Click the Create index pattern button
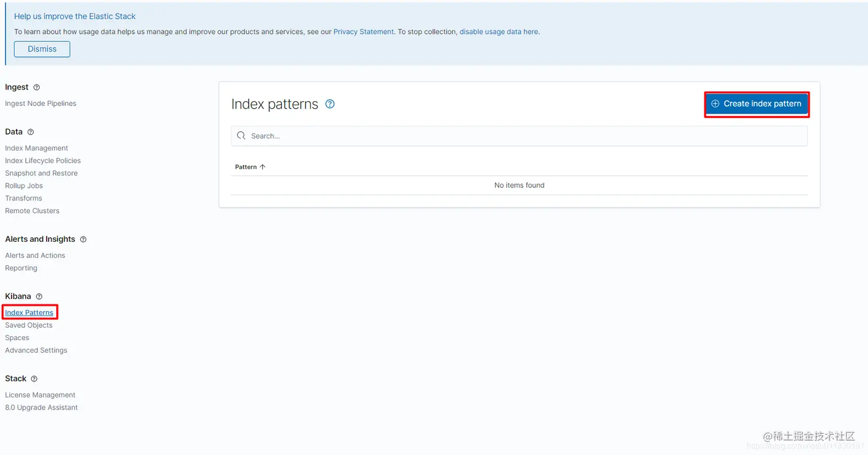 757,104
